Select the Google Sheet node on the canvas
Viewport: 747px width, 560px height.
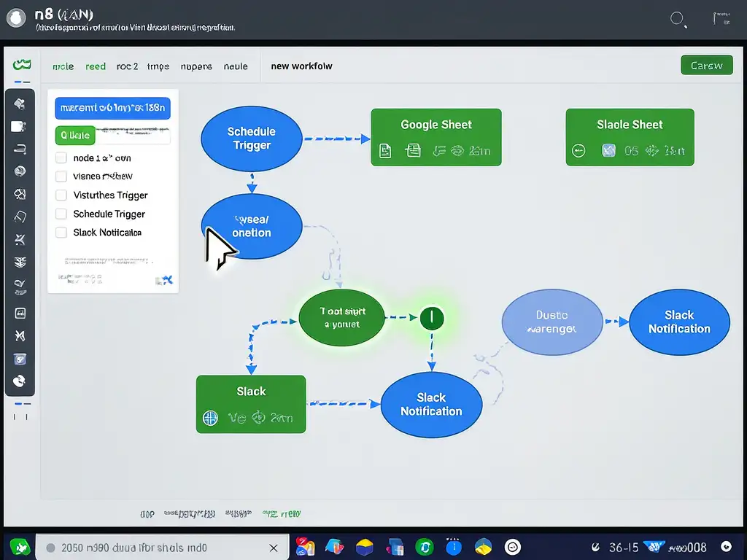pyautogui.click(x=436, y=137)
